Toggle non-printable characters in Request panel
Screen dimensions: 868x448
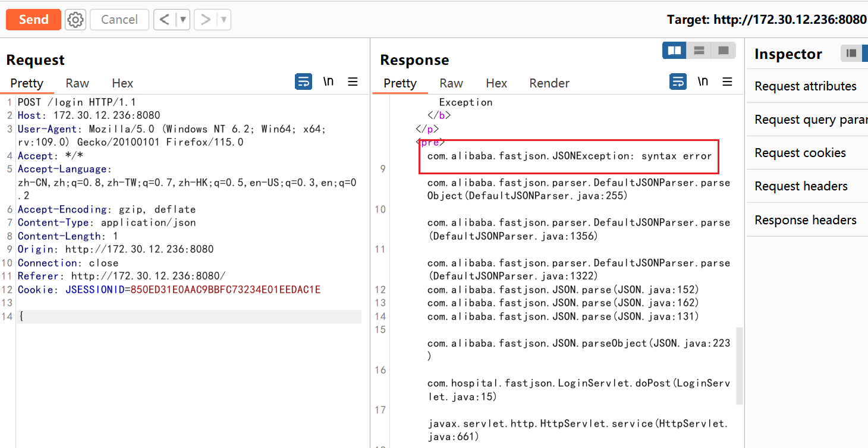[328, 82]
